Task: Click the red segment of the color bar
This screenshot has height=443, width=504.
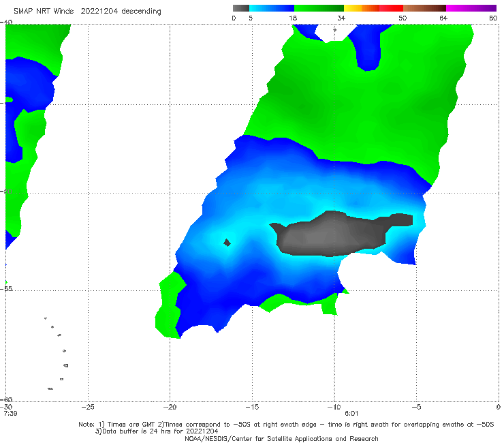Action: coord(391,8)
